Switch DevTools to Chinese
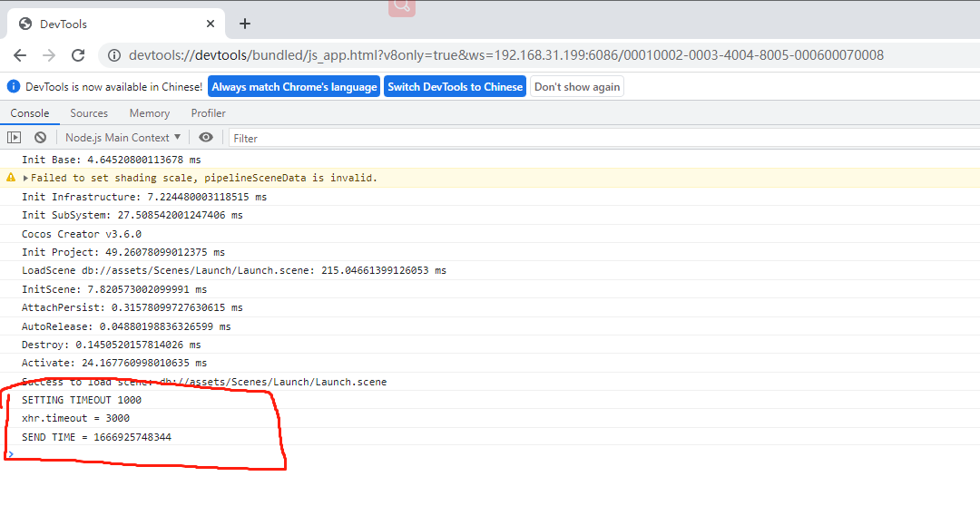Image resolution: width=980 pixels, height=525 pixels. click(455, 87)
